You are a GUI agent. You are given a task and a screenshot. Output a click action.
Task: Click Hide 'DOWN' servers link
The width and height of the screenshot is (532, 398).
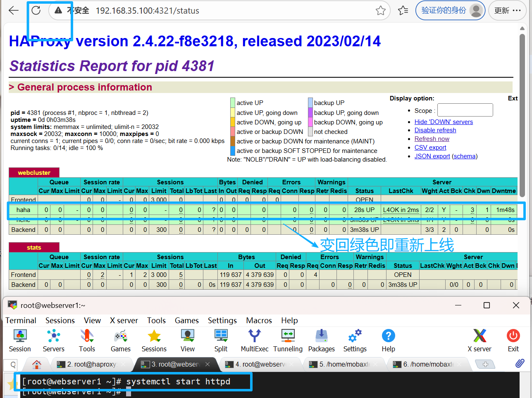[x=444, y=122]
